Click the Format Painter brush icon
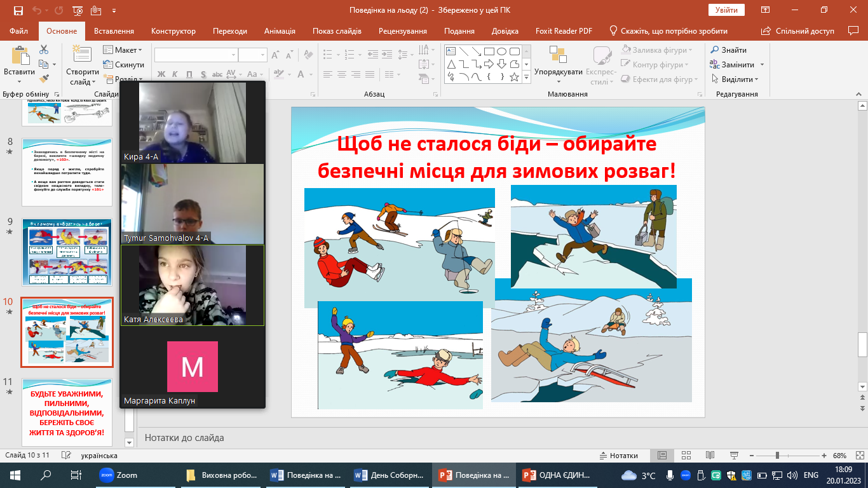This screenshot has height=488, width=868. pos(44,79)
